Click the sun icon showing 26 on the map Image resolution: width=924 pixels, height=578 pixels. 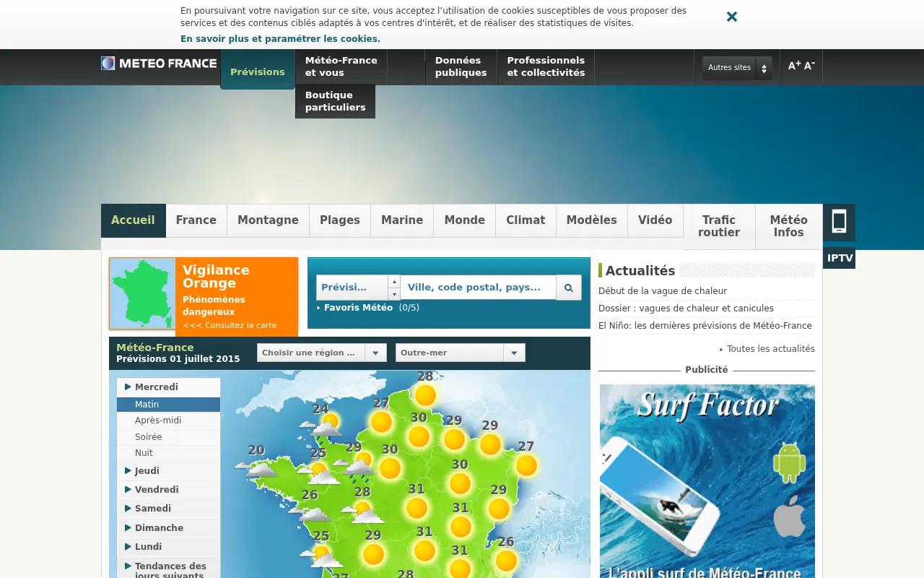[506, 561]
